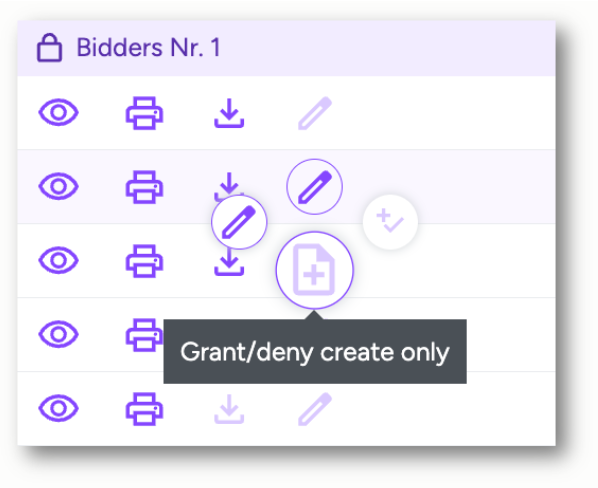Enable faded download permission in last row

tap(229, 409)
